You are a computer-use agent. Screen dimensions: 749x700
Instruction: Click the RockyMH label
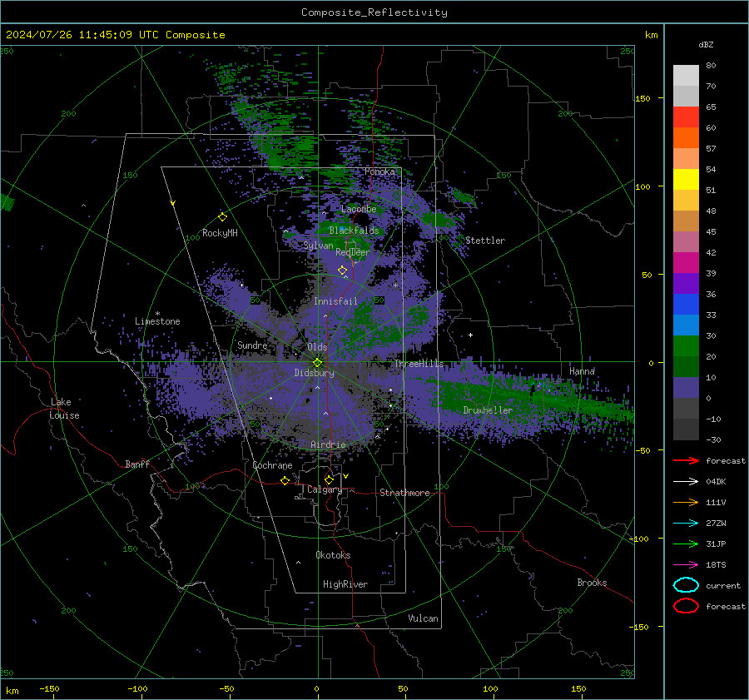[x=220, y=233]
